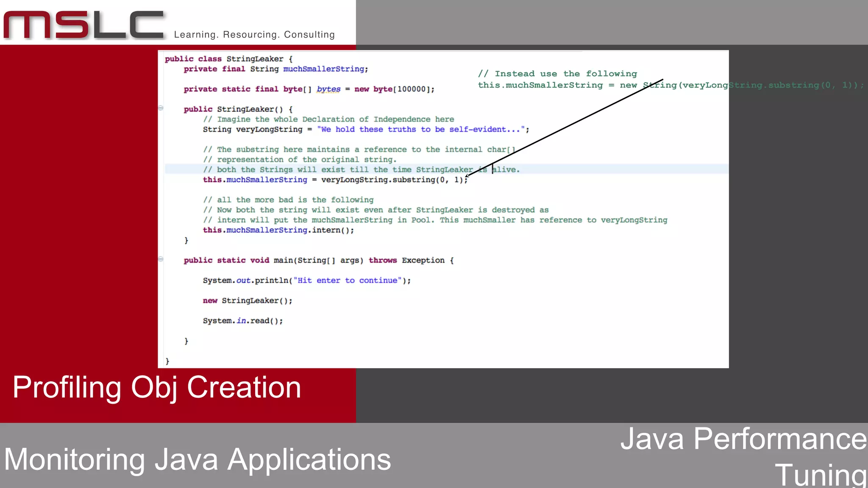Click 'Profiling Obj Creation' slide title
The image size is (868, 488).
pos(157,388)
